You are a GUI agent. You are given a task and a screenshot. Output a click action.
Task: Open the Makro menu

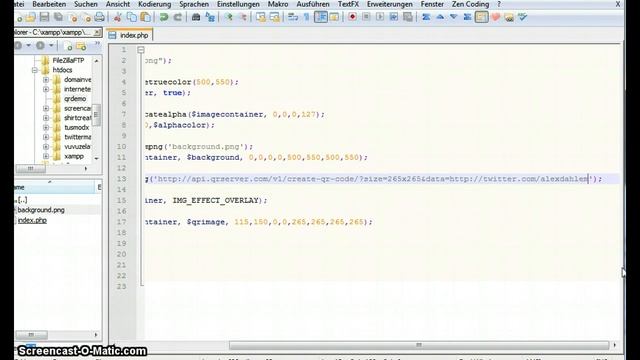[278, 4]
